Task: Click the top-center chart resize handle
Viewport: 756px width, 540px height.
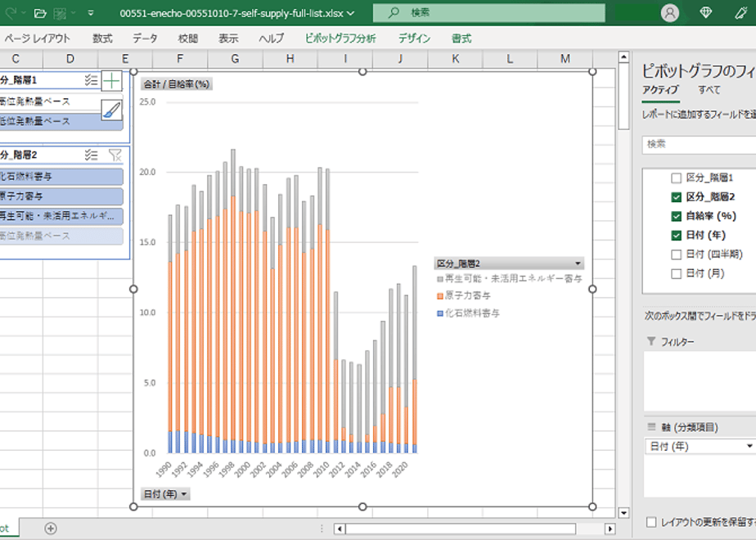Action: click(362, 71)
